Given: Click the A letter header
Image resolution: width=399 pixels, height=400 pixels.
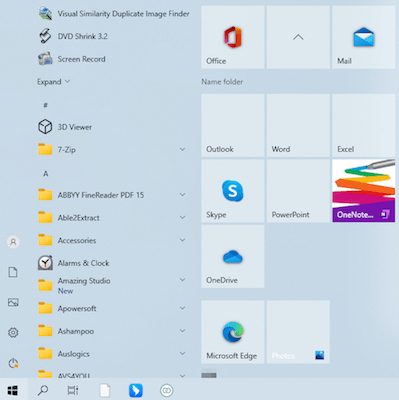Looking at the screenshot, I should (46, 174).
